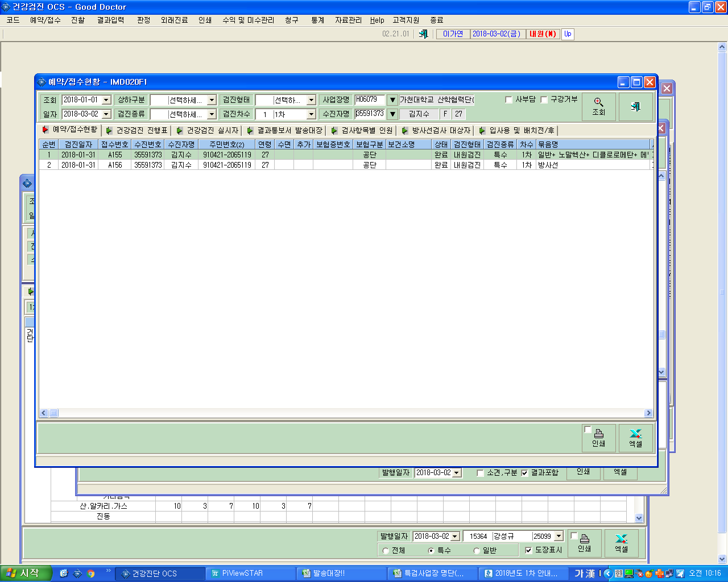The image size is (728, 582).
Task: Open Chrome from the quick launch bar
Action: pyautogui.click(x=90, y=573)
